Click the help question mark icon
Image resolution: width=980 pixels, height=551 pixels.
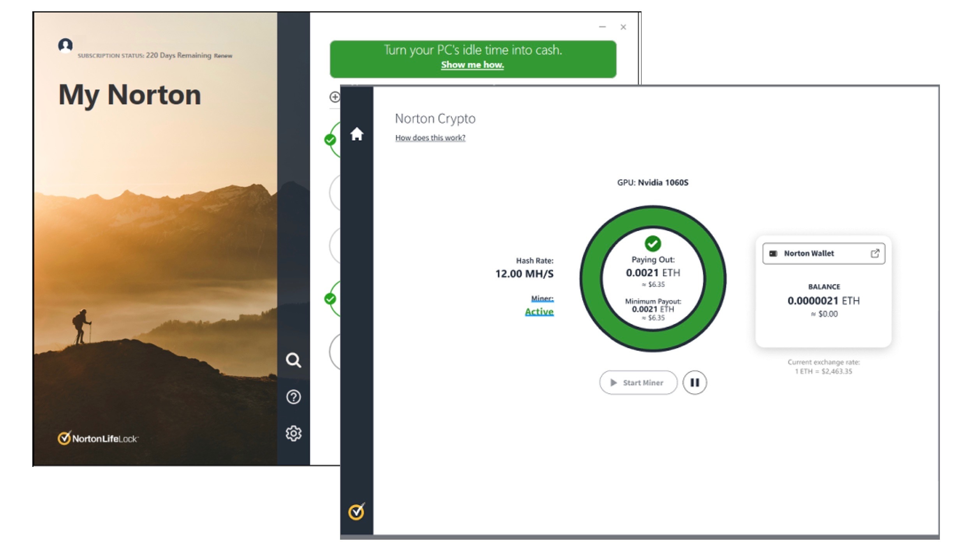coord(294,396)
